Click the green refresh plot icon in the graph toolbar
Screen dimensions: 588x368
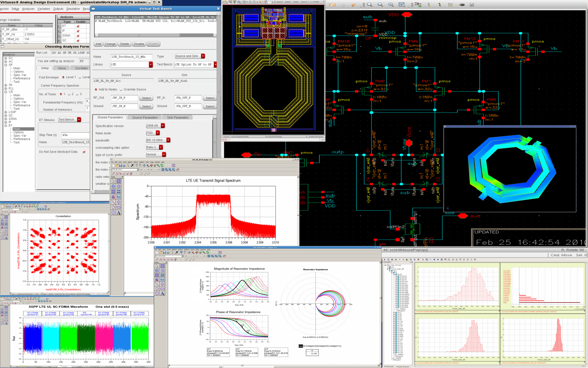[x=162, y=166]
